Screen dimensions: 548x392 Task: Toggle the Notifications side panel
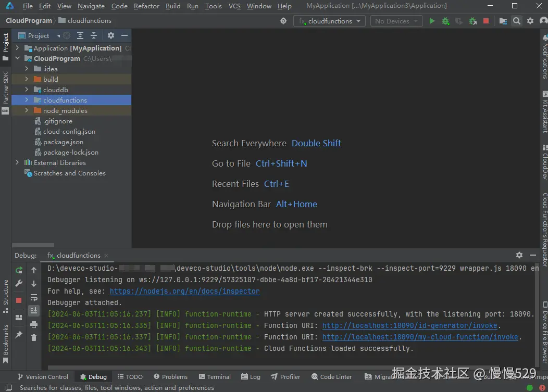tap(544, 57)
